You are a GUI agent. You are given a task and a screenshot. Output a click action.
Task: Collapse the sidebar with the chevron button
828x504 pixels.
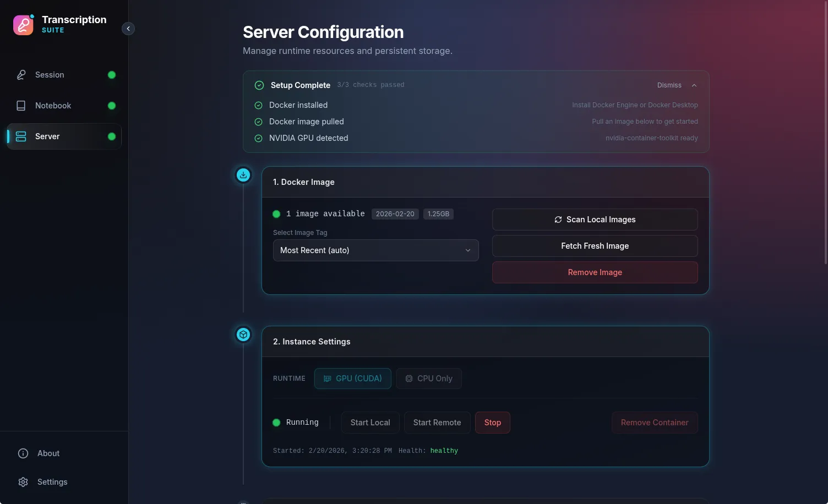pyautogui.click(x=128, y=28)
